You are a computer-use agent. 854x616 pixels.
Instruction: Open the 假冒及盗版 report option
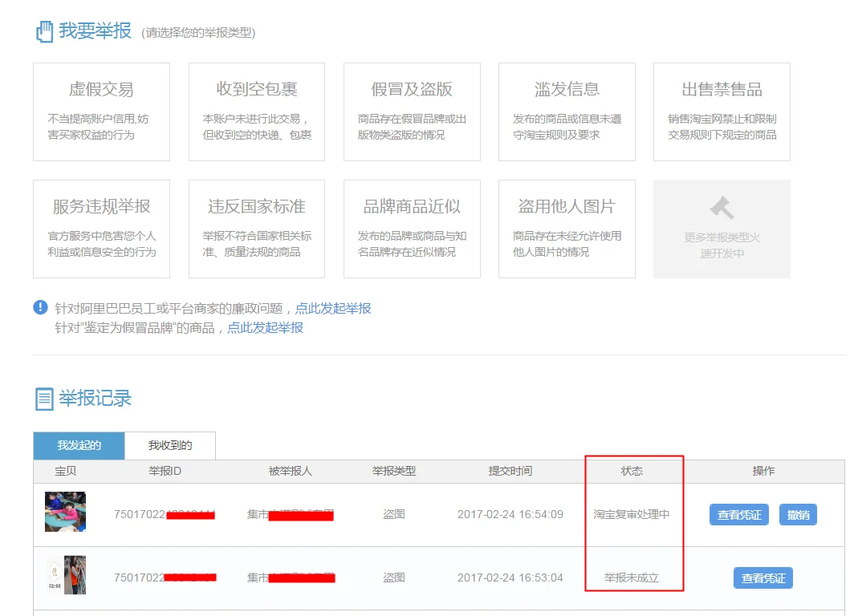[x=412, y=111]
